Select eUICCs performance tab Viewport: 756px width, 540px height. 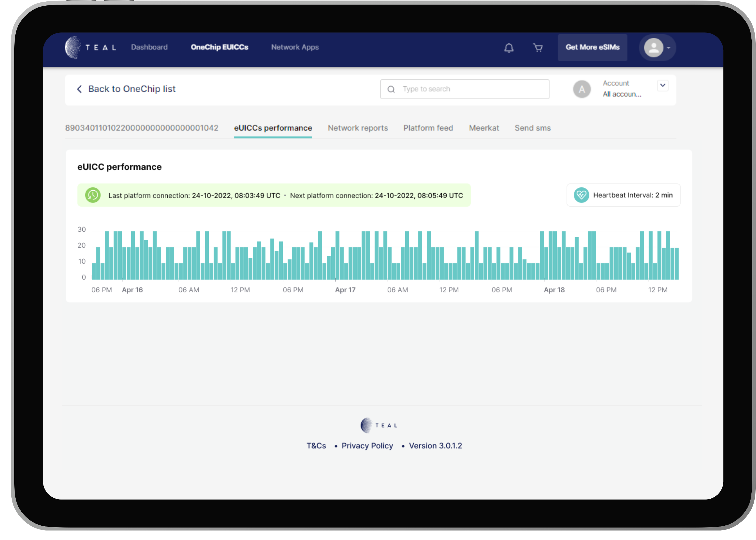[273, 128]
